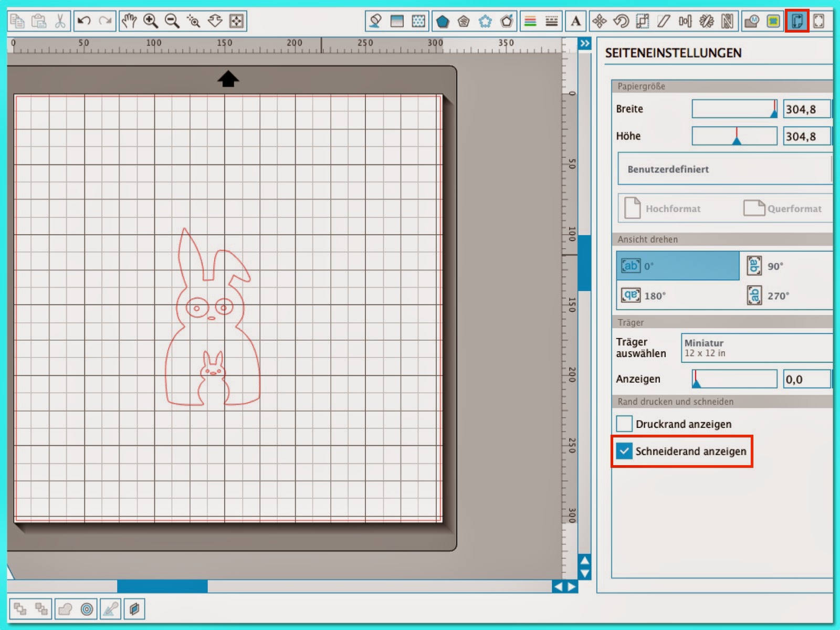The image size is (840, 630).
Task: Open the pattern fill panel
Action: coord(418,21)
